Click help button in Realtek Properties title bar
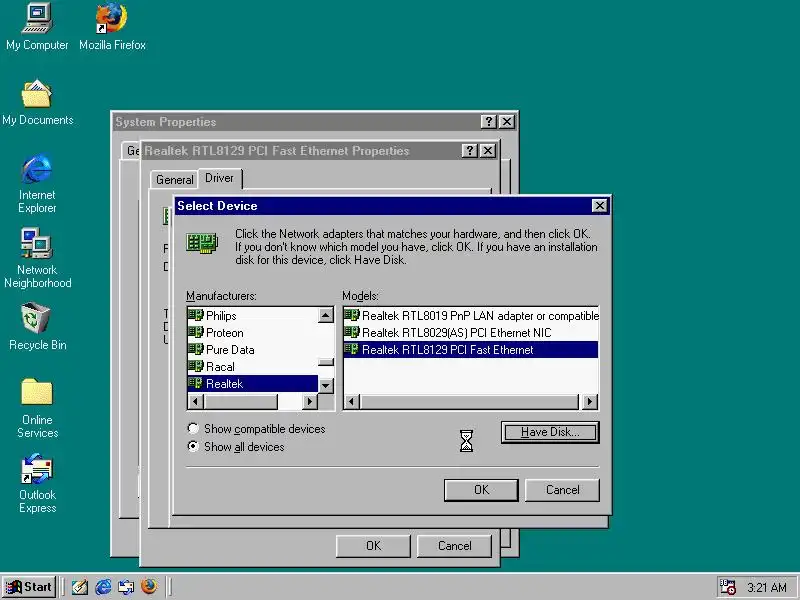The width and height of the screenshot is (800, 600). (x=469, y=151)
